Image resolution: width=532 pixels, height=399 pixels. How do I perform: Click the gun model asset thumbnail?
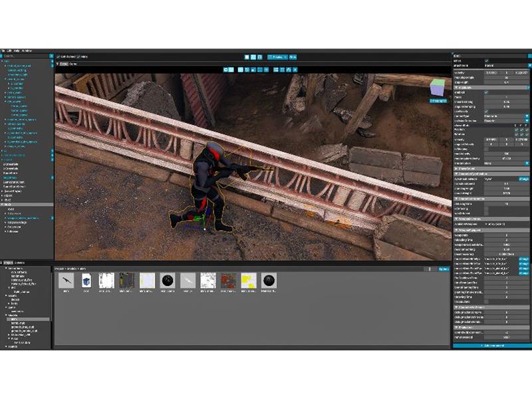pyautogui.click(x=66, y=281)
